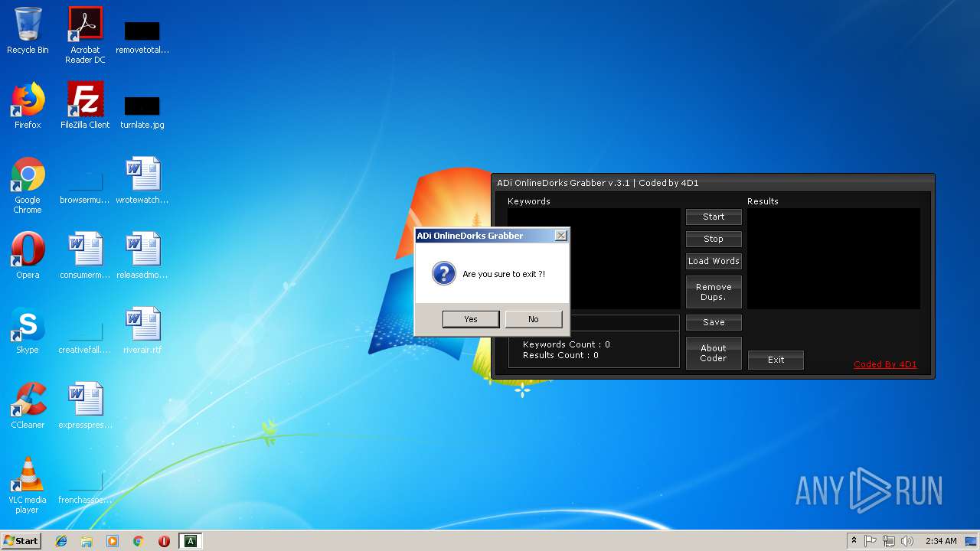980x551 pixels.
Task: Confirm exit with the Yes button
Action: [x=471, y=319]
